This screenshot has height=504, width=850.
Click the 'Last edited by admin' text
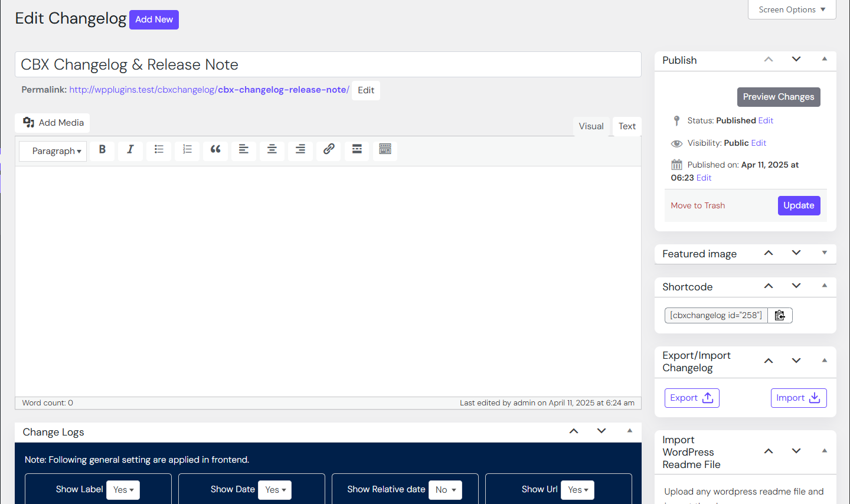point(547,403)
